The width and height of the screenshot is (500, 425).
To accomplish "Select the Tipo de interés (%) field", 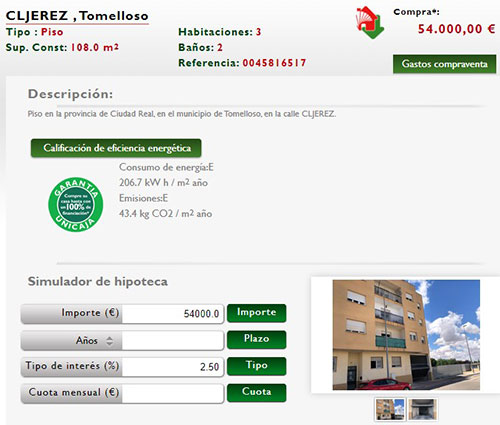I will [x=173, y=367].
